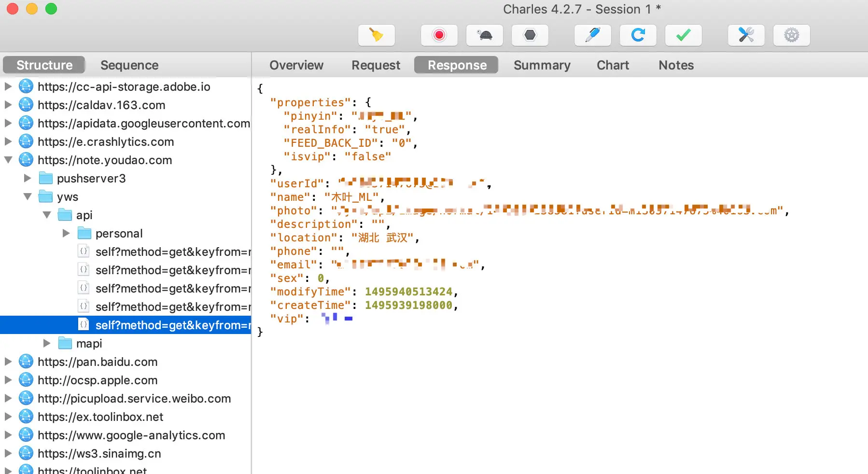Toggle breakpoints with the hexagon icon
This screenshot has width=868, height=474.
pyautogui.click(x=530, y=35)
